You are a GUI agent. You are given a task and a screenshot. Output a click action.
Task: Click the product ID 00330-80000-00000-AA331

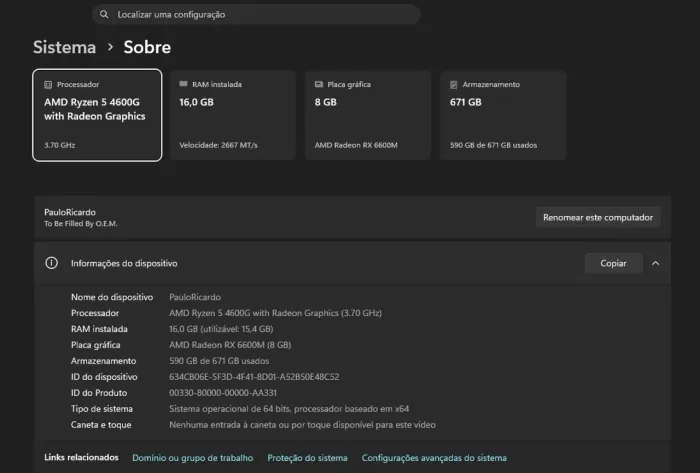coord(223,393)
